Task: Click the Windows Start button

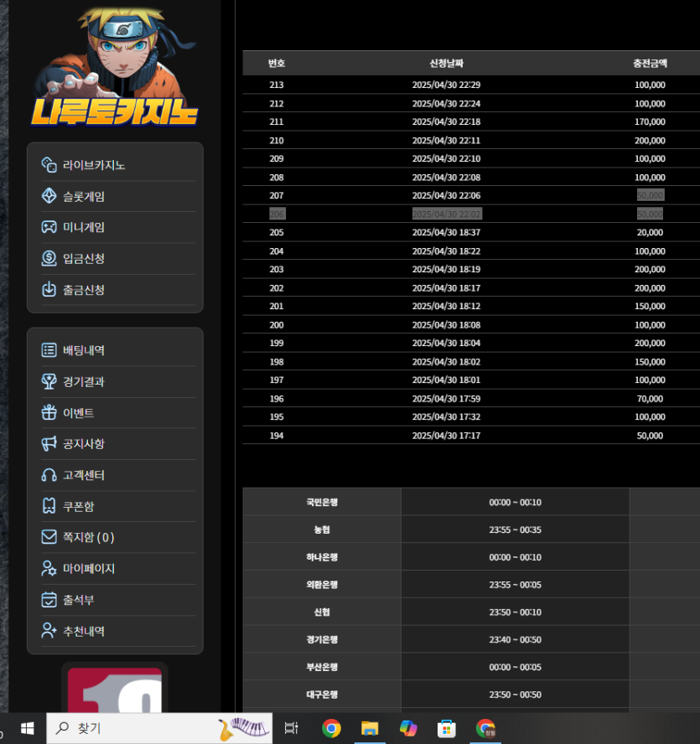Action: [x=26, y=728]
